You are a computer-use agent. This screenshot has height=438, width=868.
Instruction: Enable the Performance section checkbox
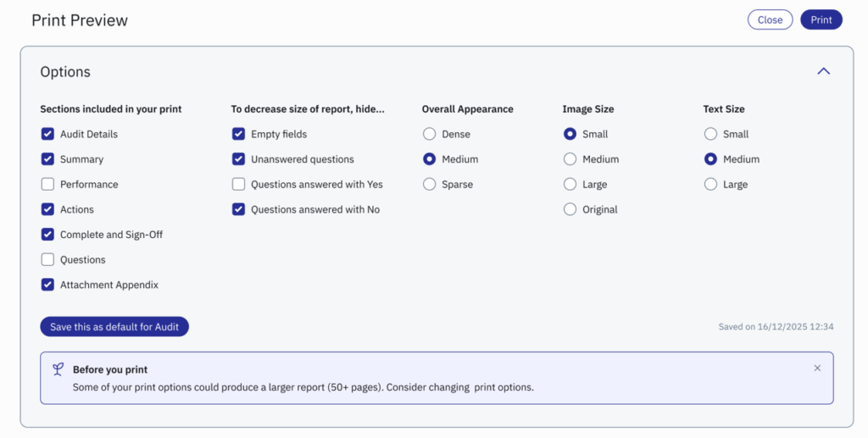(47, 185)
